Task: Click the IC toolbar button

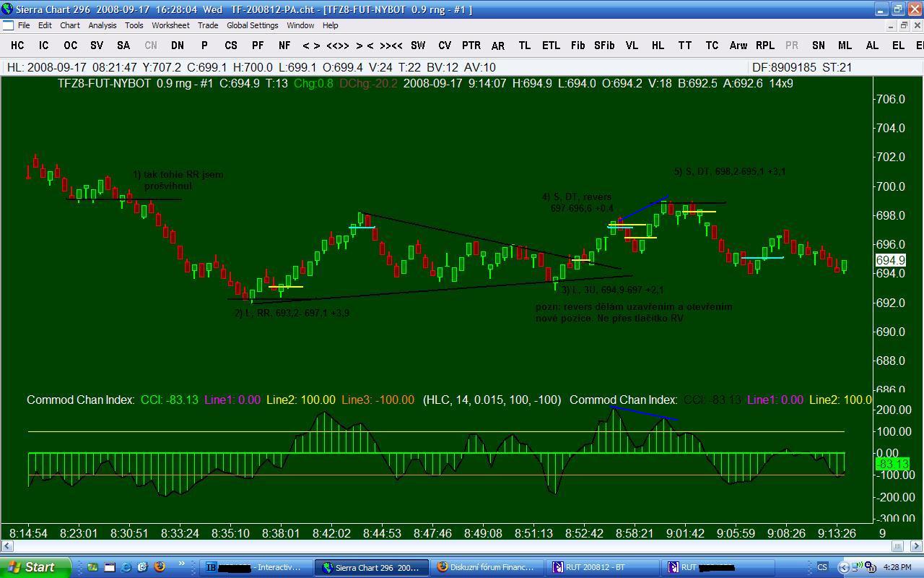Action: [x=43, y=45]
